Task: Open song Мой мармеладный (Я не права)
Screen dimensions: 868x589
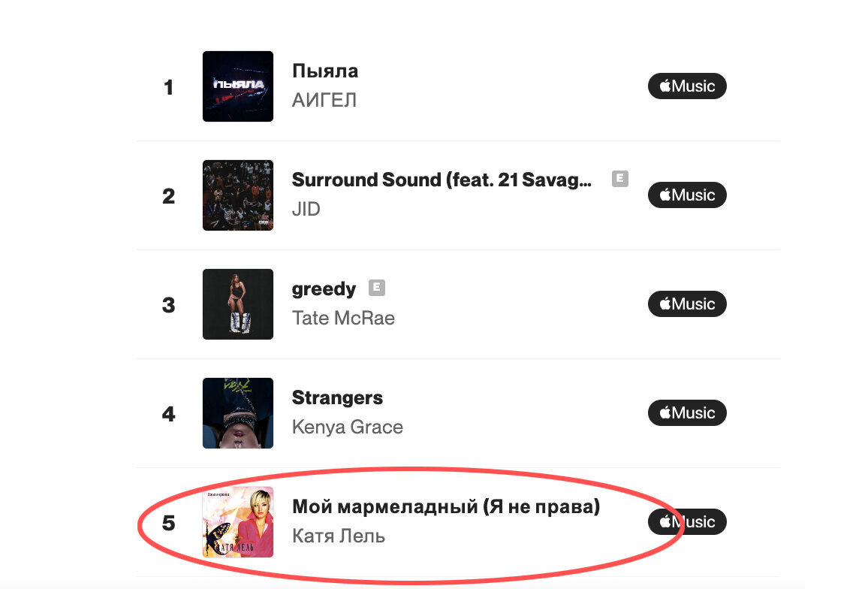Action: click(x=446, y=506)
